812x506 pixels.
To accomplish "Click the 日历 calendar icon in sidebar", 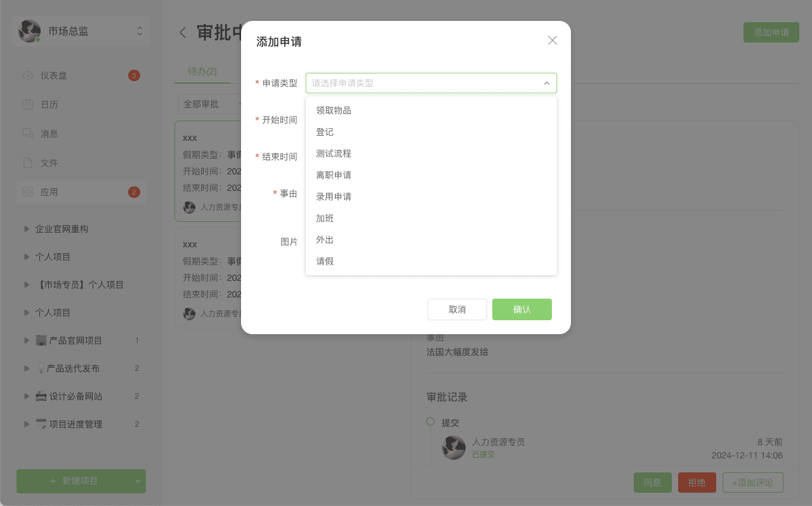I will coord(28,105).
